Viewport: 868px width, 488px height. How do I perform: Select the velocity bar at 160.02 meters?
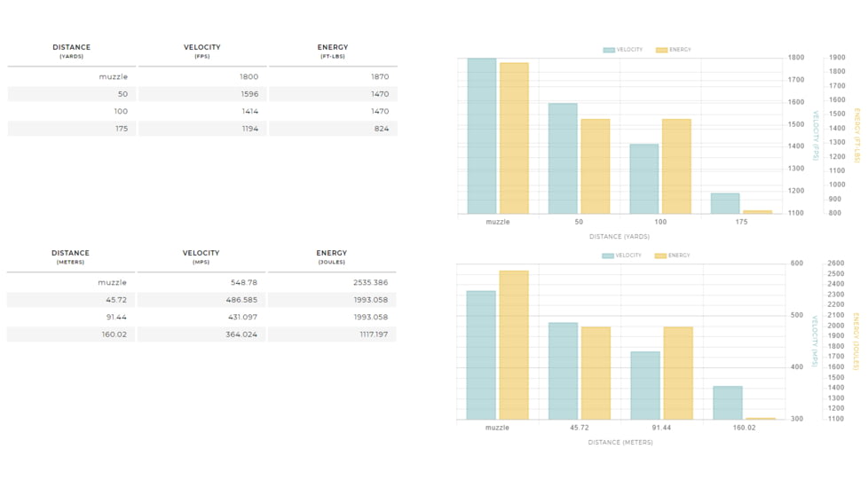point(728,403)
